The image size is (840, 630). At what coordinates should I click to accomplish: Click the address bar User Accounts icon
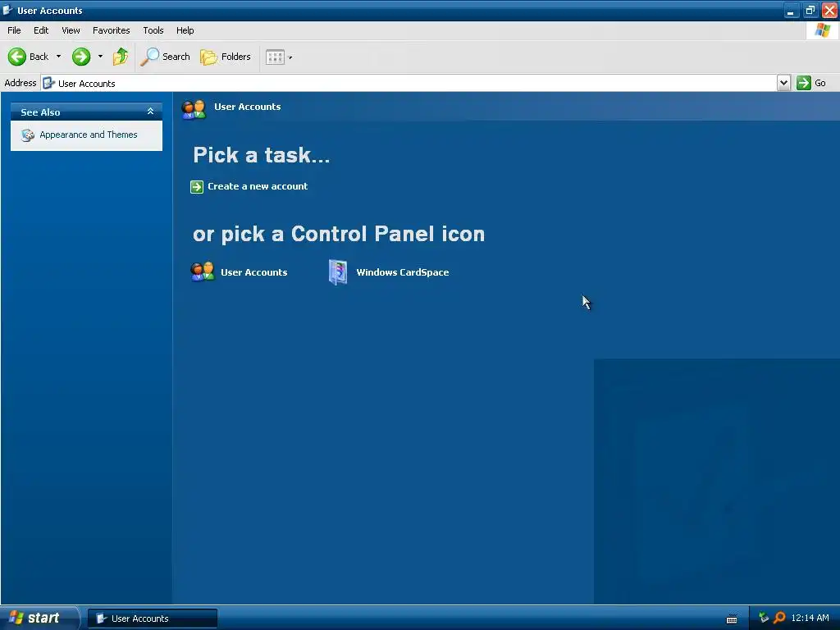tap(48, 83)
